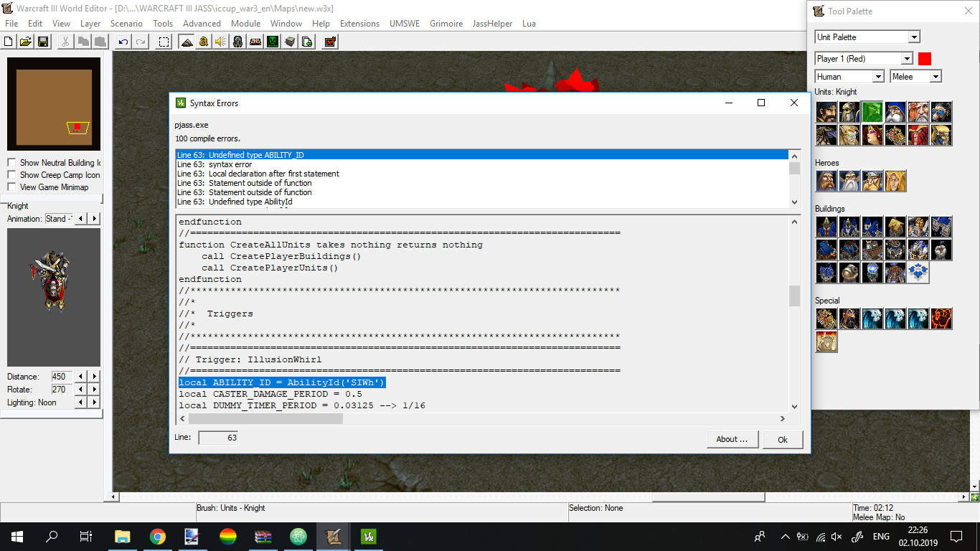The height and width of the screenshot is (551, 980).
Task: Open the Trigger Editor 'a' icon
Action: [204, 42]
